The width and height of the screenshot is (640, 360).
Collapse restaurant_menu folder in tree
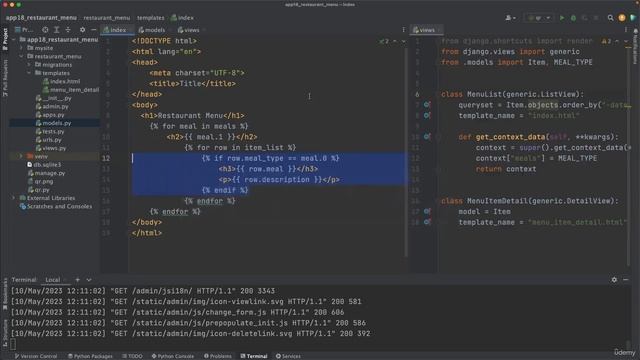coord(21,56)
